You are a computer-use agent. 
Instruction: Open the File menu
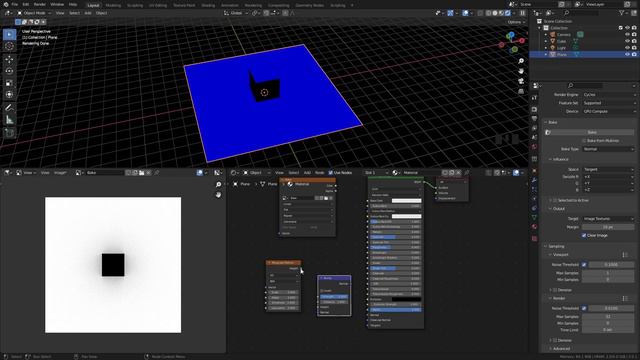coord(15,4)
